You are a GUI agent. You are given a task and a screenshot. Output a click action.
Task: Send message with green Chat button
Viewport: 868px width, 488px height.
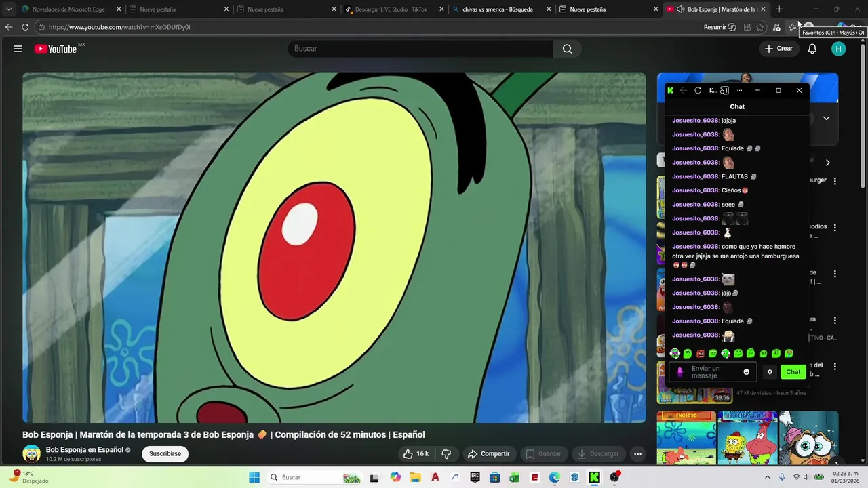(x=793, y=371)
